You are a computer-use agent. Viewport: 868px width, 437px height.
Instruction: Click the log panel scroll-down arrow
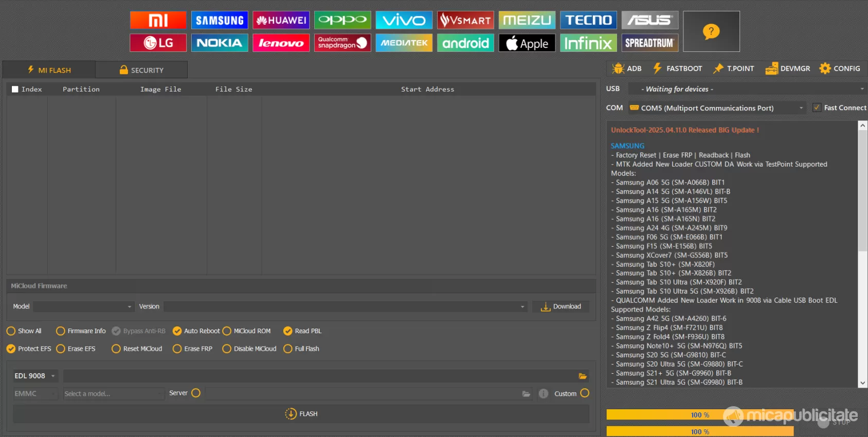(863, 383)
